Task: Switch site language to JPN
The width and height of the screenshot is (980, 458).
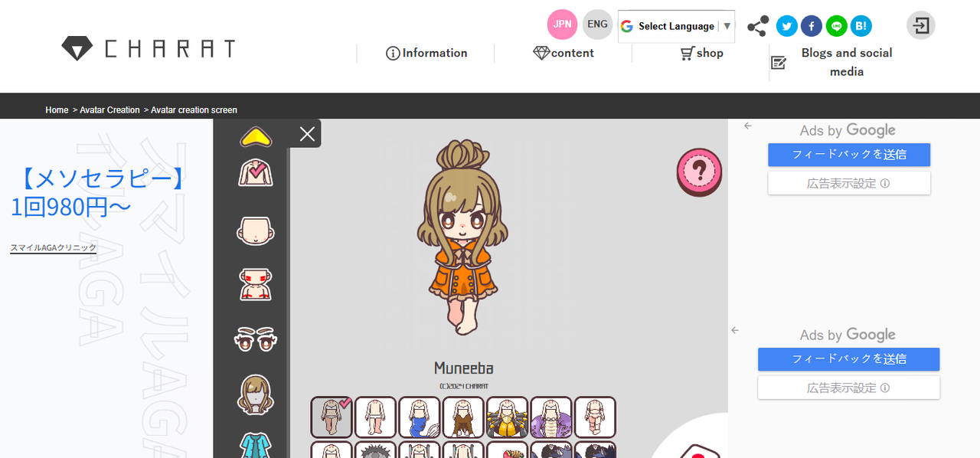Action: (x=563, y=25)
